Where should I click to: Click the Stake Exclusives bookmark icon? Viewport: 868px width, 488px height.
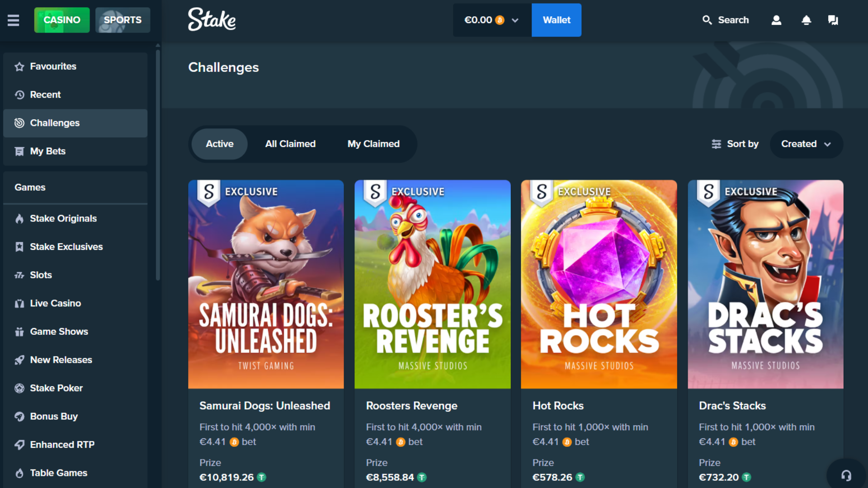(x=19, y=247)
